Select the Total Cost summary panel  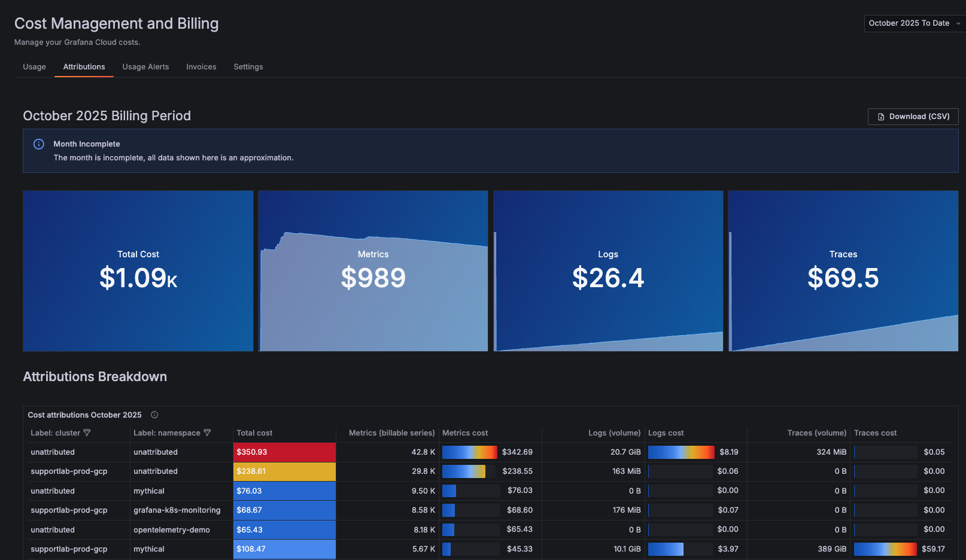pyautogui.click(x=138, y=270)
